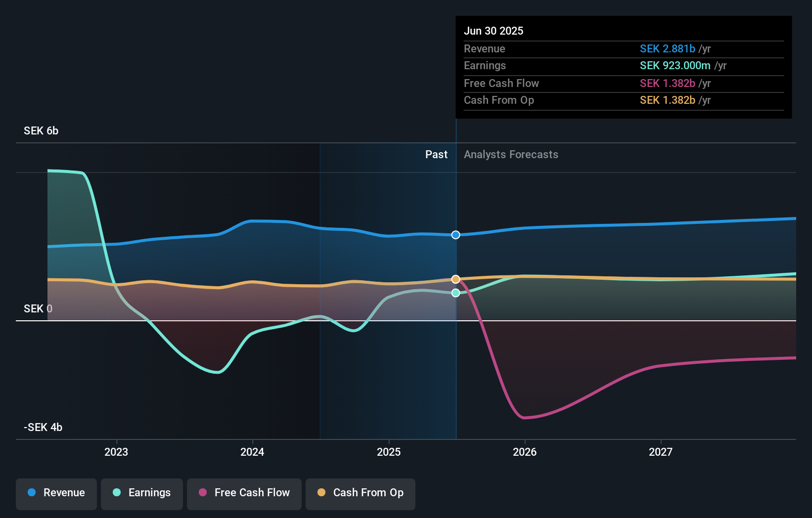Screen dimensions: 812x518
Task: Click the Free Cash Flow SEK 1.382b value
Action: [x=668, y=83]
